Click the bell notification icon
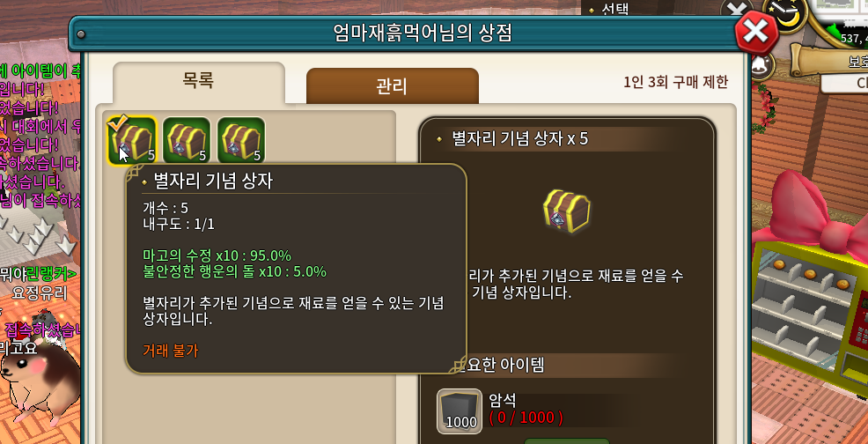This screenshot has width=868, height=444. (x=761, y=65)
